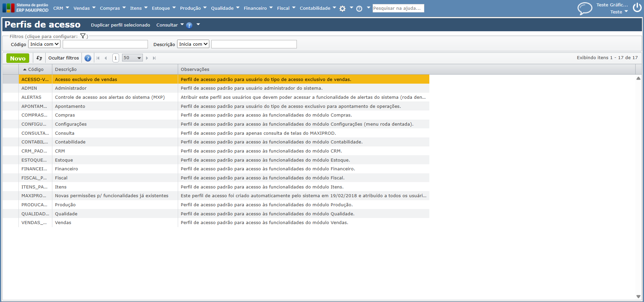644x302 pixels.
Task: Focus the help search field
Action: [398, 8]
